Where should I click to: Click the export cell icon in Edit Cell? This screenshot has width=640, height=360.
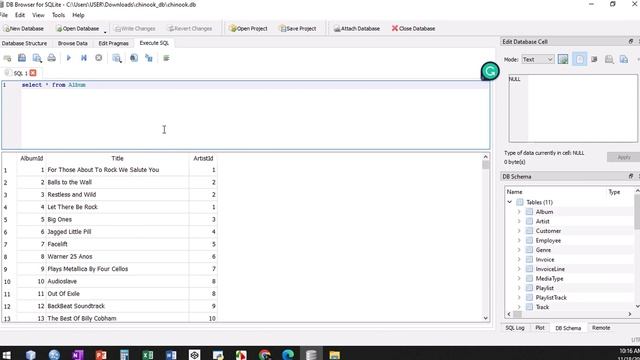pyautogui.click(x=609, y=60)
